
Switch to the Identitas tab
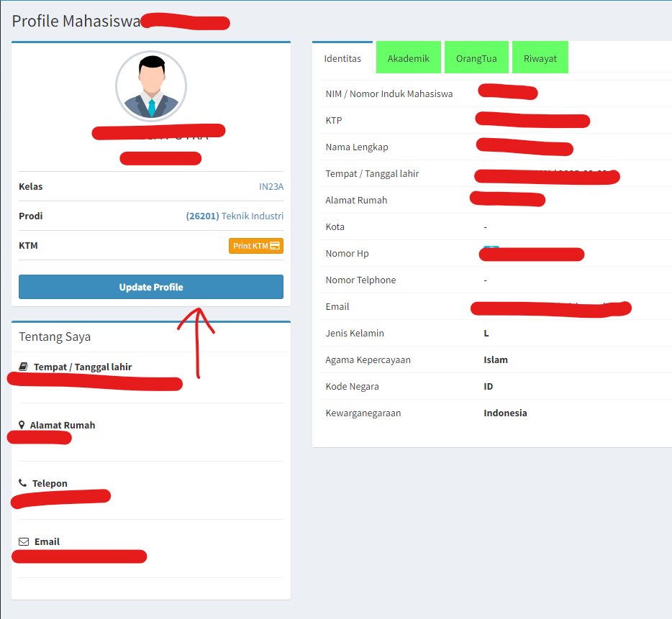point(342,58)
